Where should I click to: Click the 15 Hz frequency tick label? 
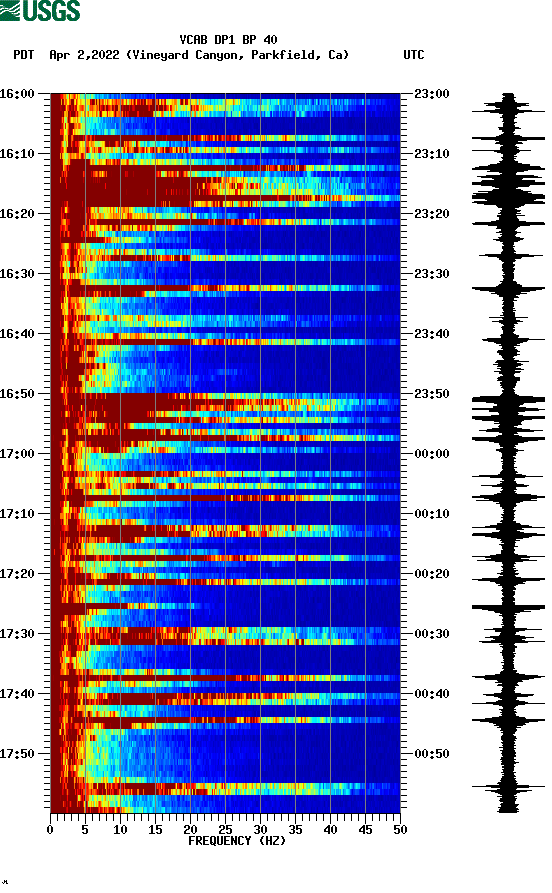point(155,830)
